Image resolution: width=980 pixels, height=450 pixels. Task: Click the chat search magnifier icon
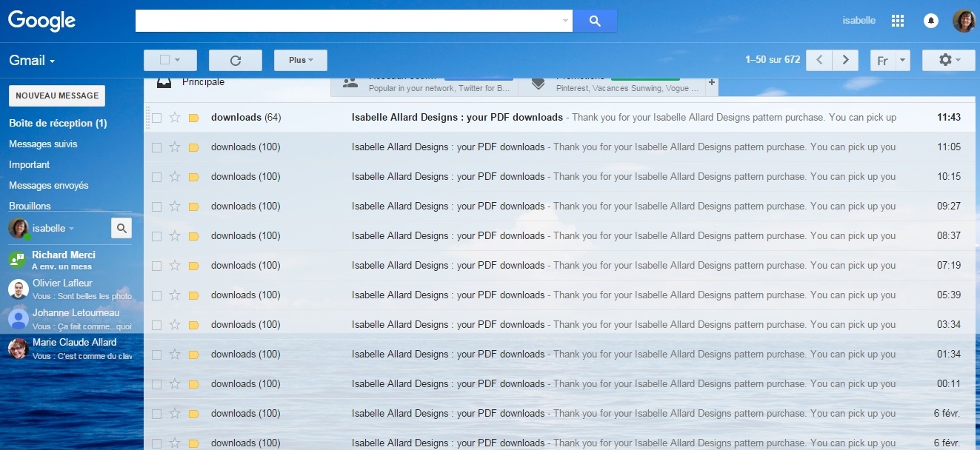point(121,228)
